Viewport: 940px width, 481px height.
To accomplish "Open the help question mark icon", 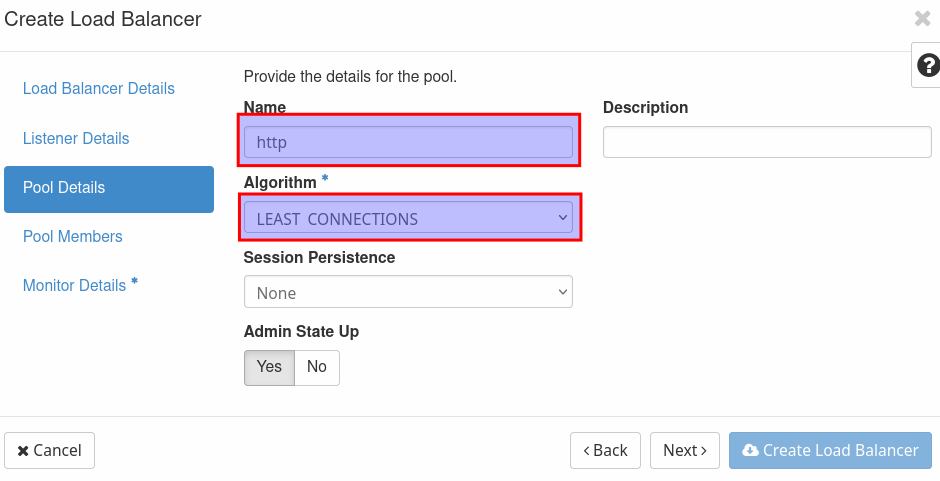I will coord(927,65).
